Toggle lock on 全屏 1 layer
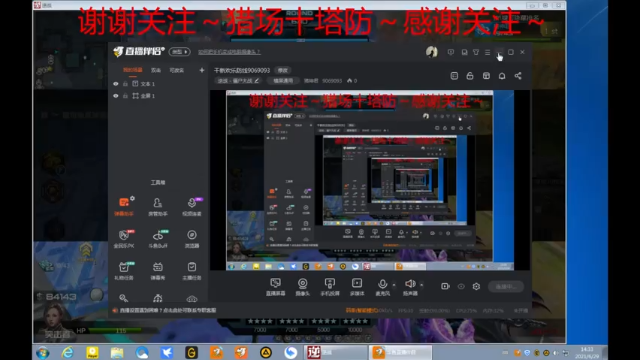640x360 pixels. click(125, 96)
